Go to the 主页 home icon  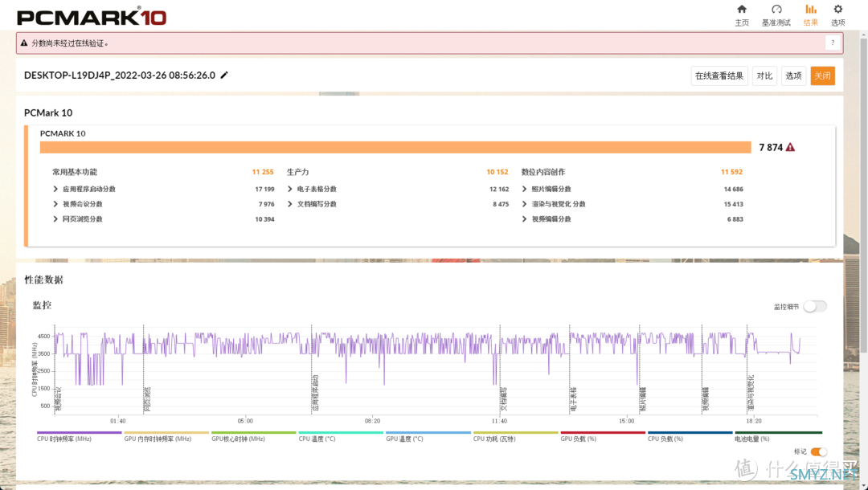click(x=742, y=10)
